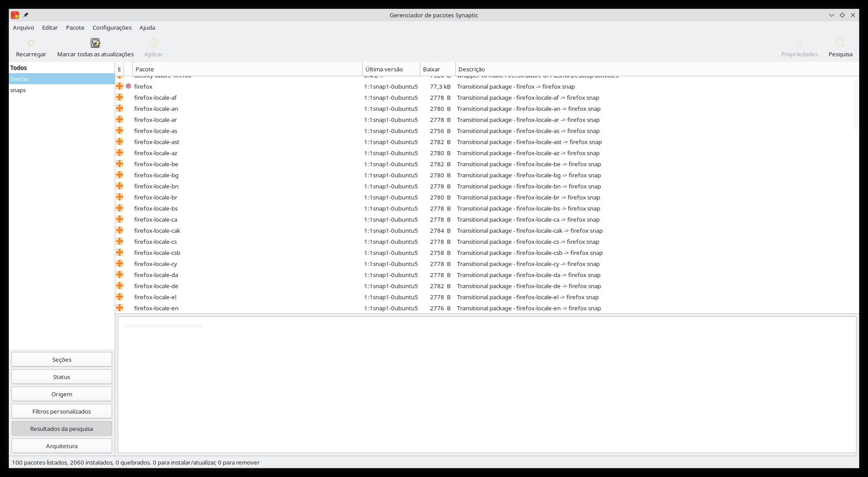Click status icon of firefox-locale-an row
Viewport: 868px width, 477px height.
pyautogui.click(x=120, y=109)
